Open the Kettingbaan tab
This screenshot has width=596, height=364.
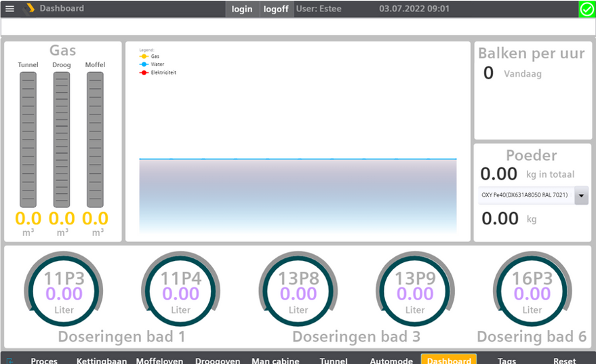tap(102, 360)
